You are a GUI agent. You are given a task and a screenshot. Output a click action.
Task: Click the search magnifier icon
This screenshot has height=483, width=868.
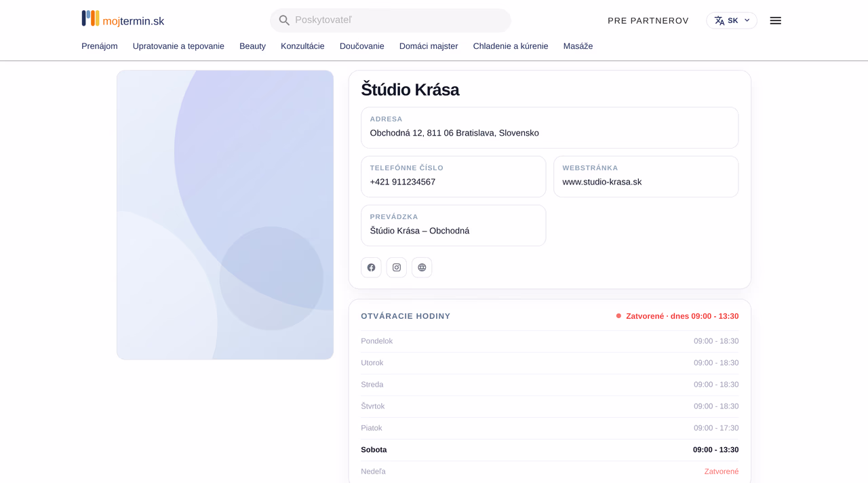pos(284,20)
